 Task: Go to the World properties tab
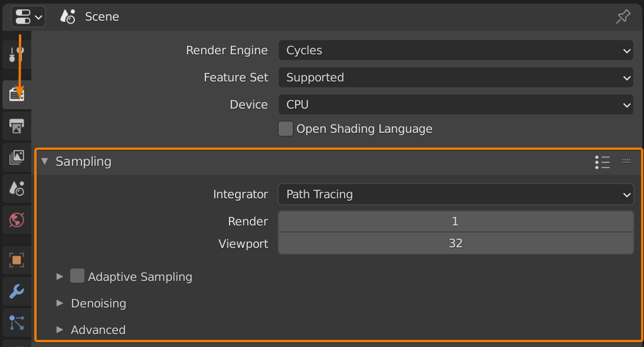click(17, 220)
